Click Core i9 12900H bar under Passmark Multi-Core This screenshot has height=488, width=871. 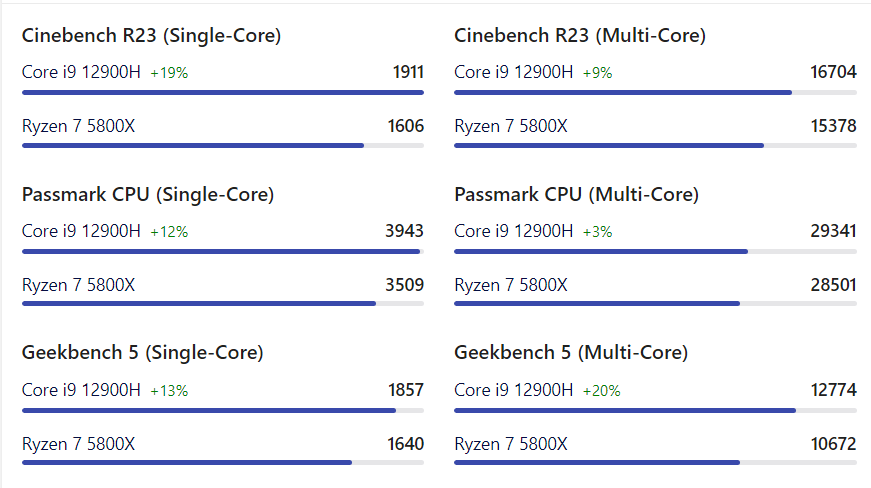pos(655,251)
